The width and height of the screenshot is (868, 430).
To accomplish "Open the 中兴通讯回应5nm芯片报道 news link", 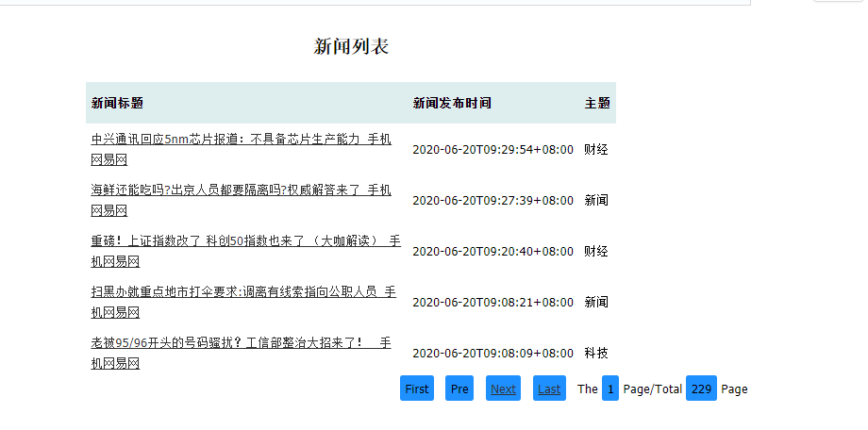I will pos(241,149).
